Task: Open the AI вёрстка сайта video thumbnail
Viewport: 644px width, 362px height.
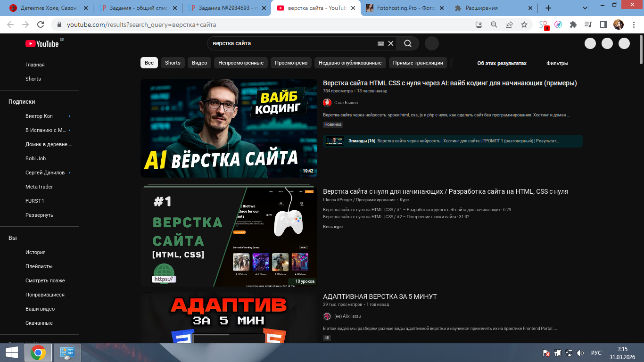Action: pos(229,128)
